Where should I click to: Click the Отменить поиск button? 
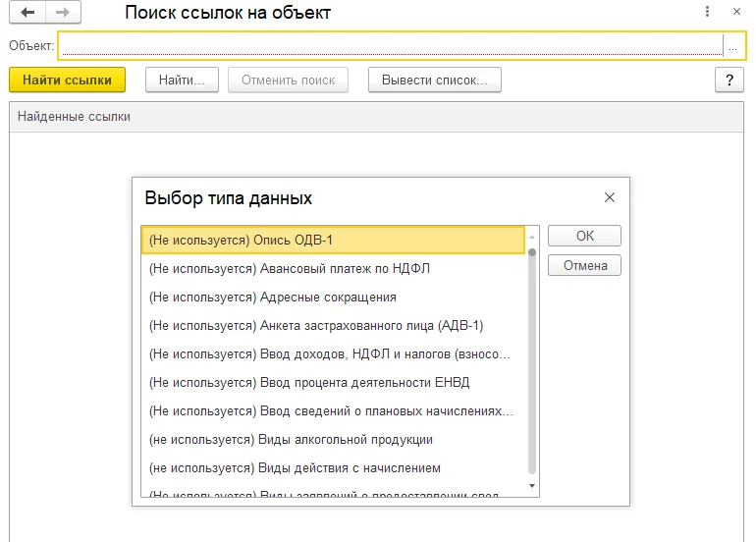(x=288, y=81)
